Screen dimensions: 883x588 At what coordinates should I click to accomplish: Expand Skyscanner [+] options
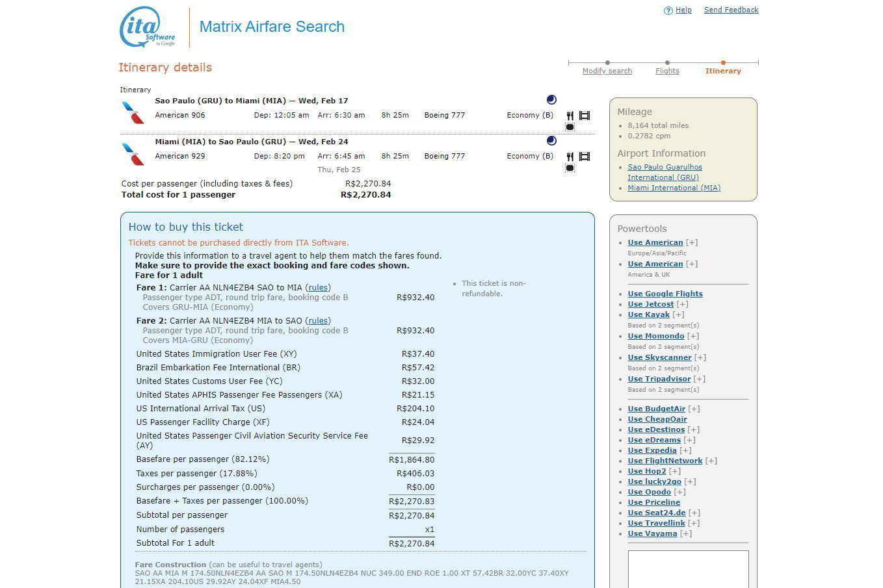pos(700,357)
